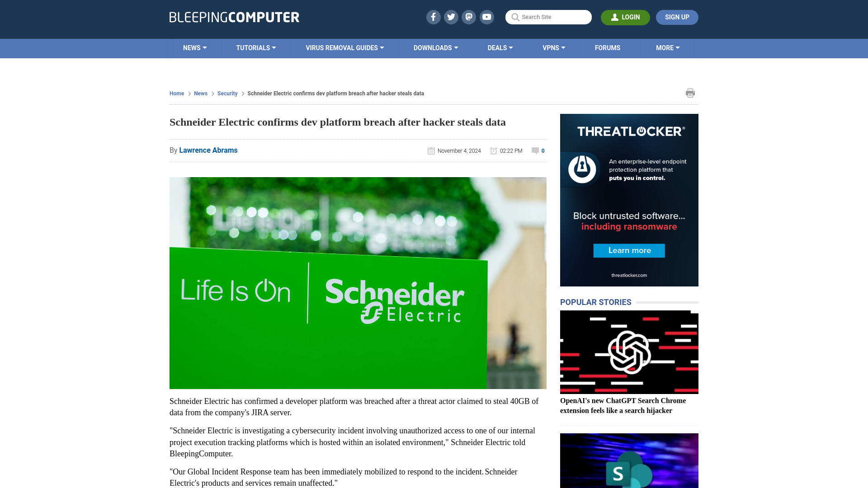This screenshot has width=868, height=488.
Task: Click the search magnifier icon
Action: 515,17
